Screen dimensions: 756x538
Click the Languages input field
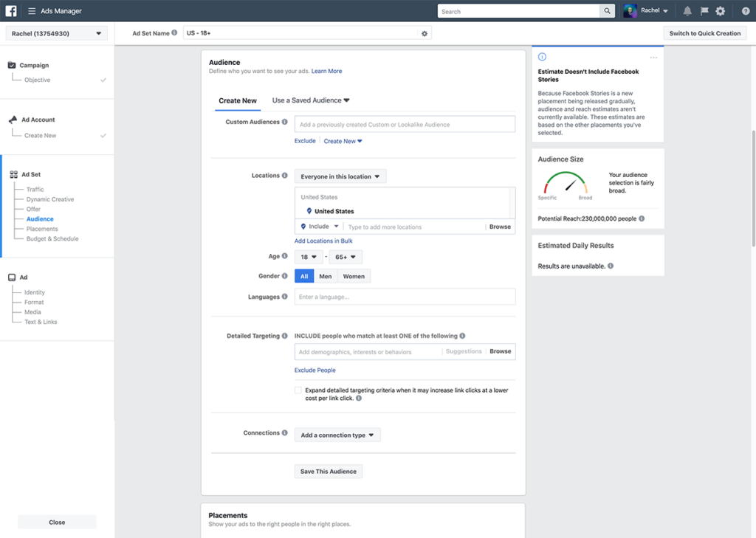point(405,297)
